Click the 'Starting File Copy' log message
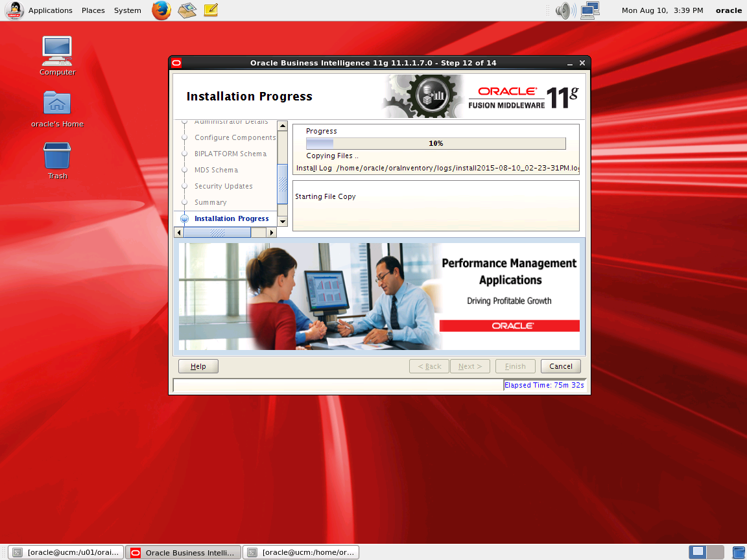The image size is (747, 560). coord(326,196)
